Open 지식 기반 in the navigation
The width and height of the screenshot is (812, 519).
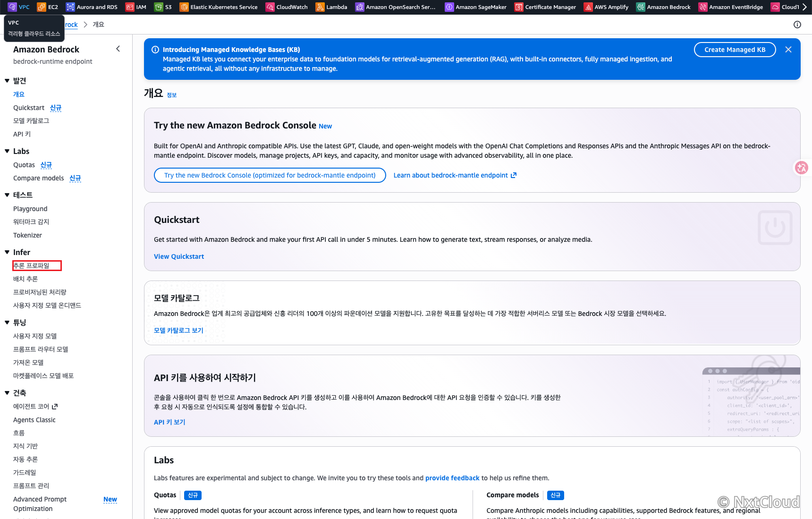[x=25, y=446]
